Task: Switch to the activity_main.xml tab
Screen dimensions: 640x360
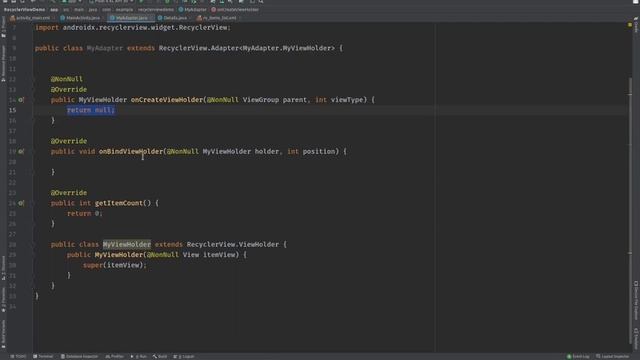Action: [31, 18]
